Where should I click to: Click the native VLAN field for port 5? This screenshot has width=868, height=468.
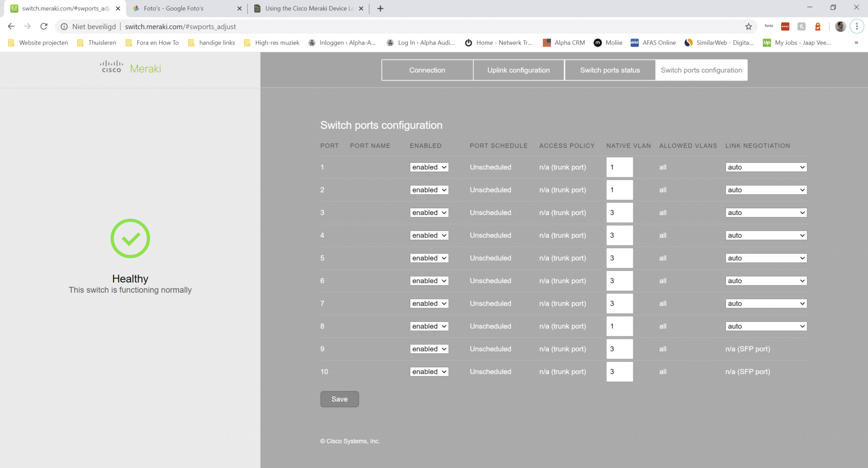pos(619,258)
